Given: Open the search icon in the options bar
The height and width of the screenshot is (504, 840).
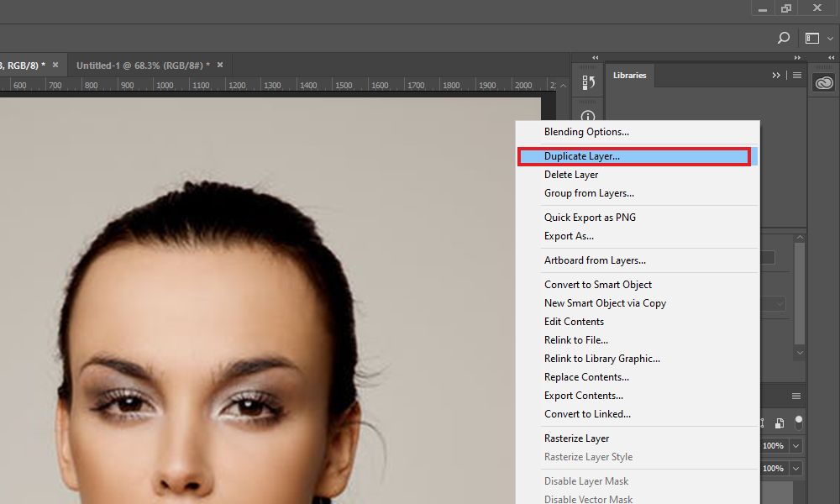Looking at the screenshot, I should (783, 38).
